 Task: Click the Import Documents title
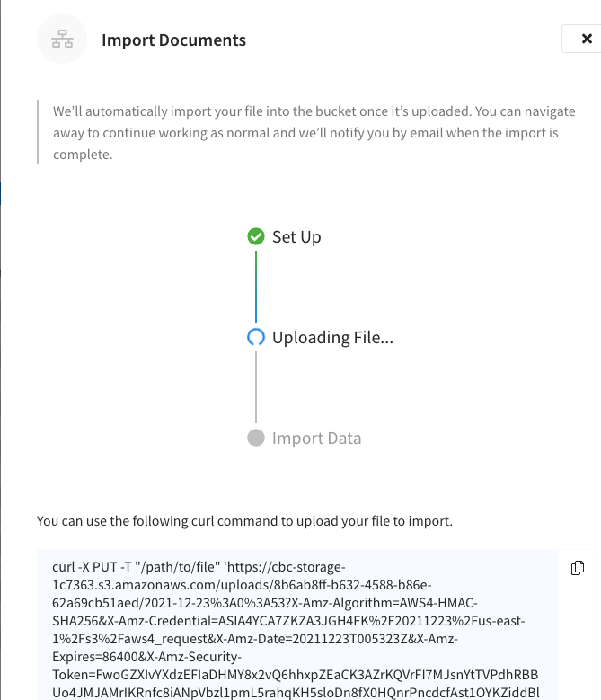click(173, 40)
